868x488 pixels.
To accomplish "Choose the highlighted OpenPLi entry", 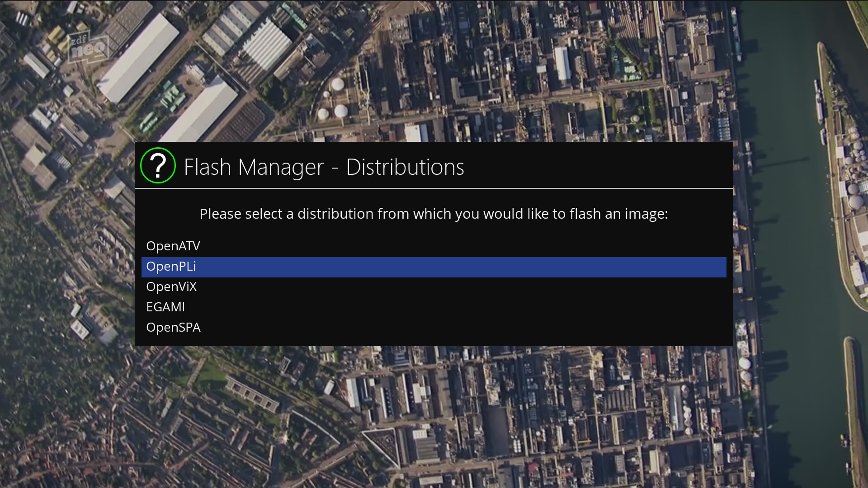I will point(171,267).
